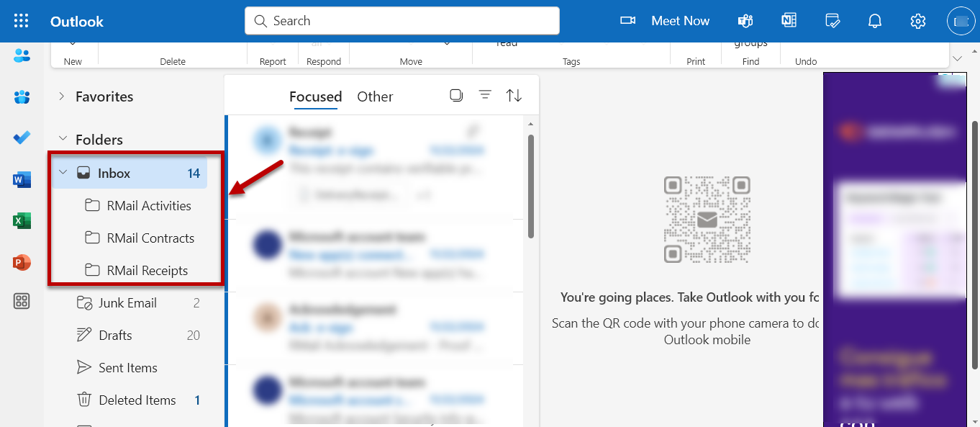Open My Day calendar-check icon
Image resolution: width=980 pixels, height=427 pixels.
pyautogui.click(x=832, y=21)
